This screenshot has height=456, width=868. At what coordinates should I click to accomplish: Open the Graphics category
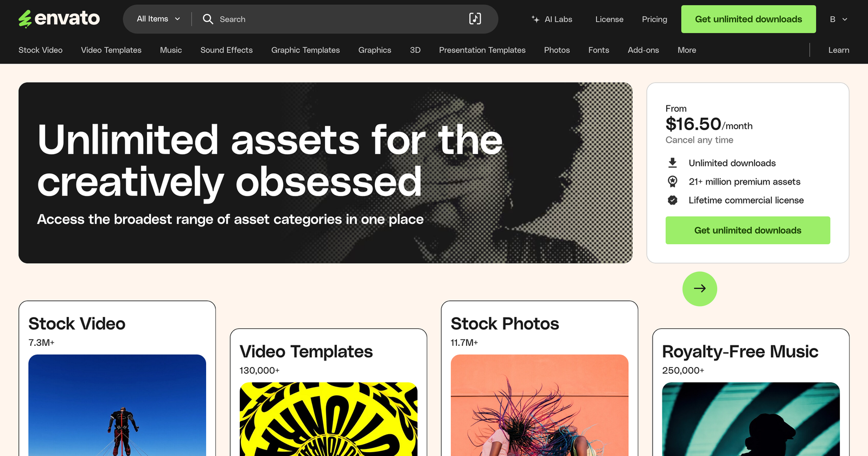[x=375, y=50]
